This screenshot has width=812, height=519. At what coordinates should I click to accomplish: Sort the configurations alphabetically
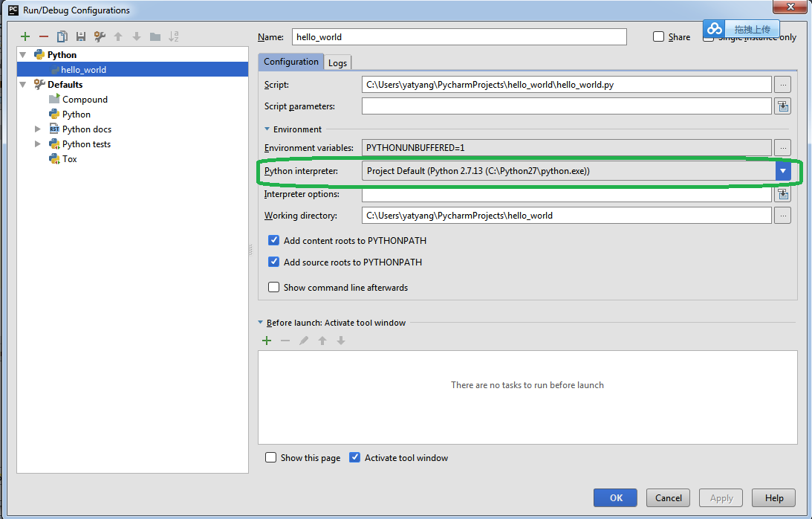pos(174,36)
